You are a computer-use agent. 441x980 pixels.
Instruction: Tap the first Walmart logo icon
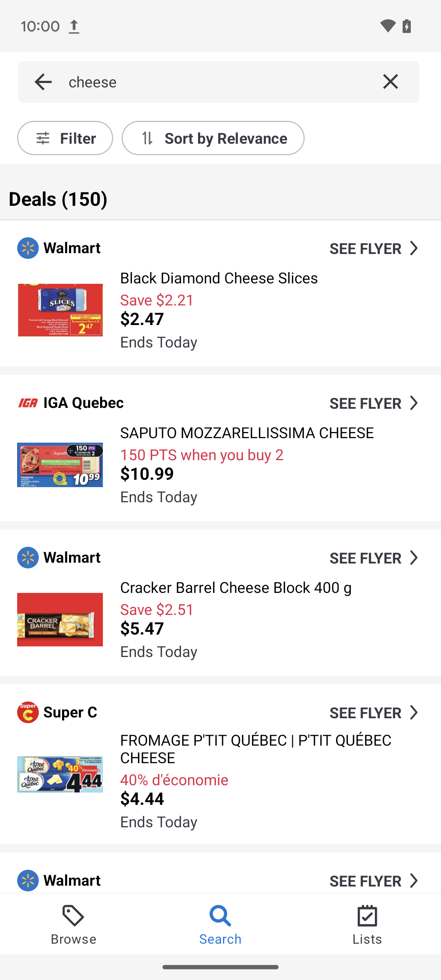pos(28,248)
